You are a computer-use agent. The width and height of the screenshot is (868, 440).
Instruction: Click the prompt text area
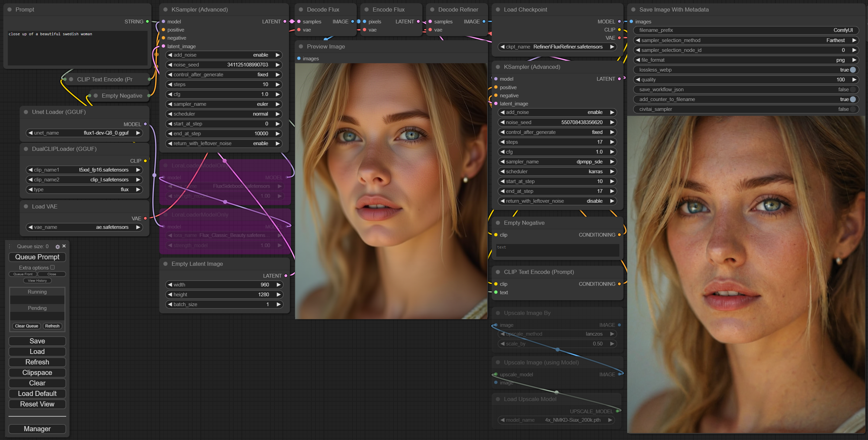click(x=77, y=47)
